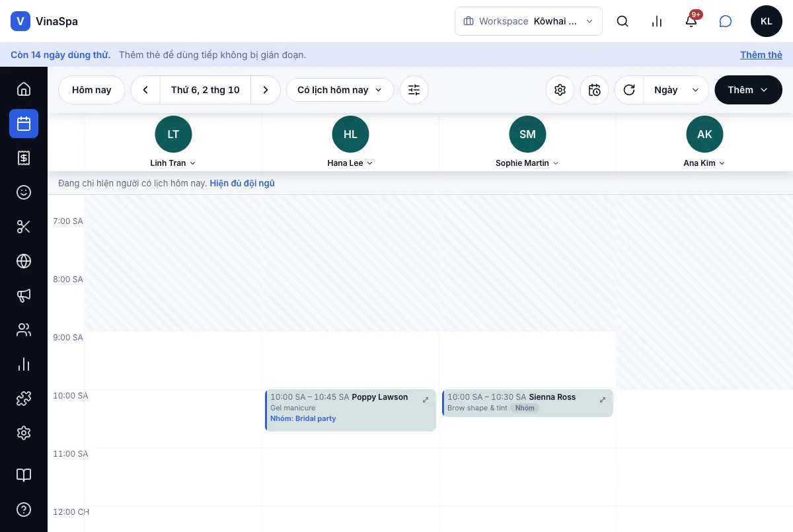Go to the next day
This screenshot has width=793, height=532.
pyautogui.click(x=266, y=90)
